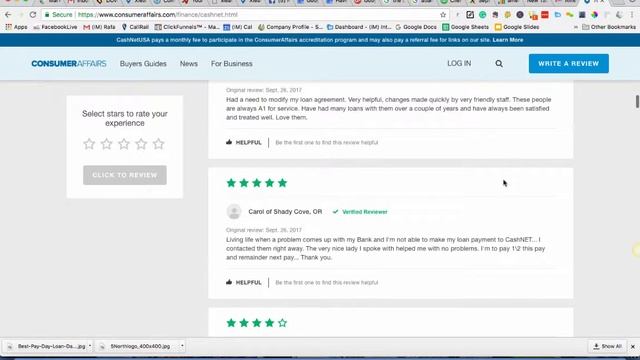Select the second star rating
640x360 pixels.
[107, 144]
